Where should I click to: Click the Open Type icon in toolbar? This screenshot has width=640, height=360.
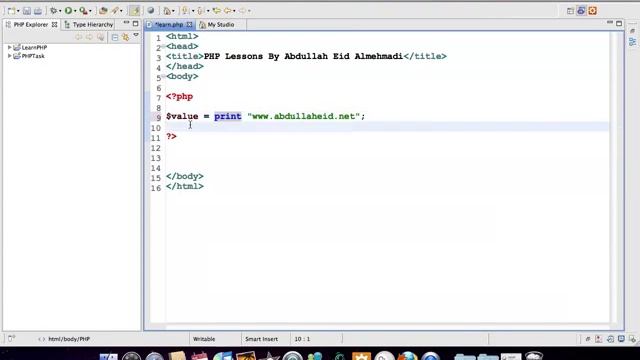(x=104, y=11)
